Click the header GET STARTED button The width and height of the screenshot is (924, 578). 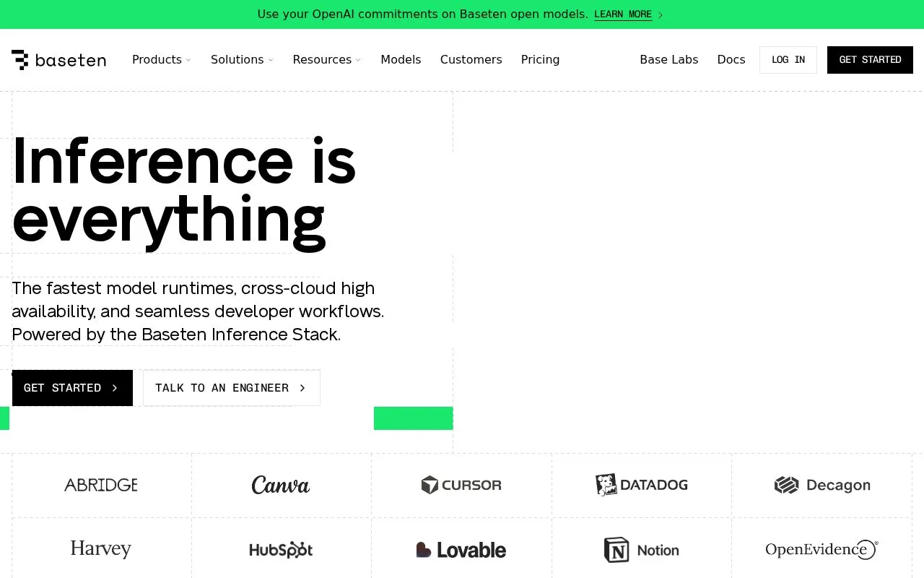[x=870, y=60]
